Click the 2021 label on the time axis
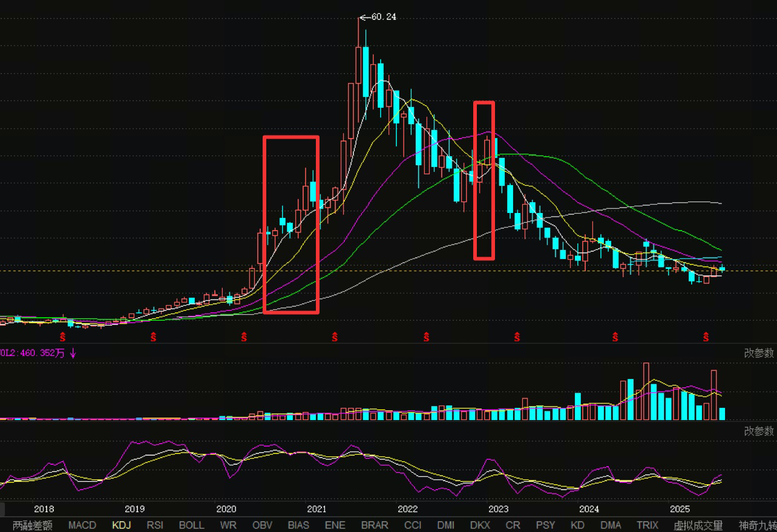Viewport: 777px width, 532px height. 316,509
